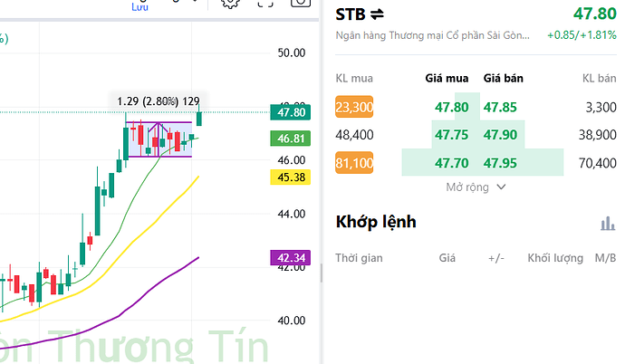Screen dimensions: 625x364
Task: Click the KL bán column header
Action: coord(599,78)
